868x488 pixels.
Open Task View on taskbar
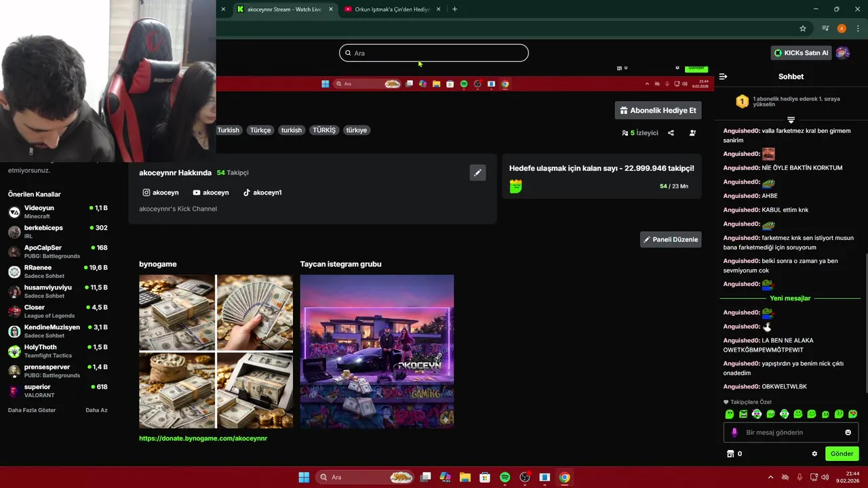point(425,477)
